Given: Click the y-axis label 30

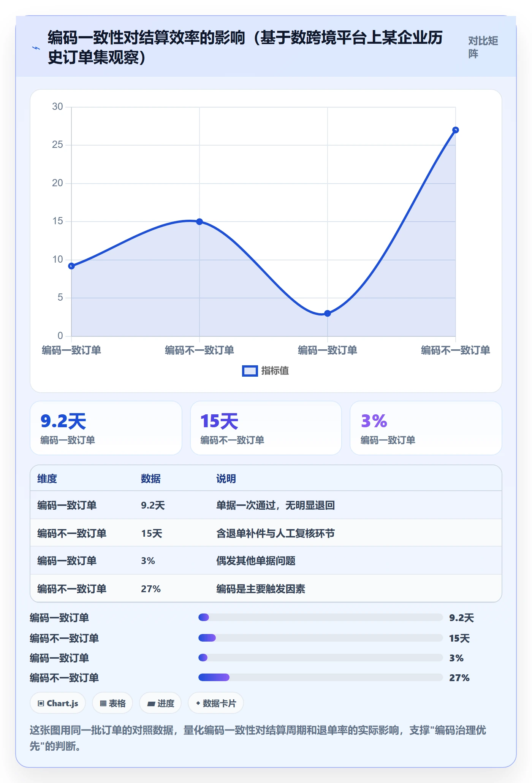Looking at the screenshot, I should tap(57, 107).
